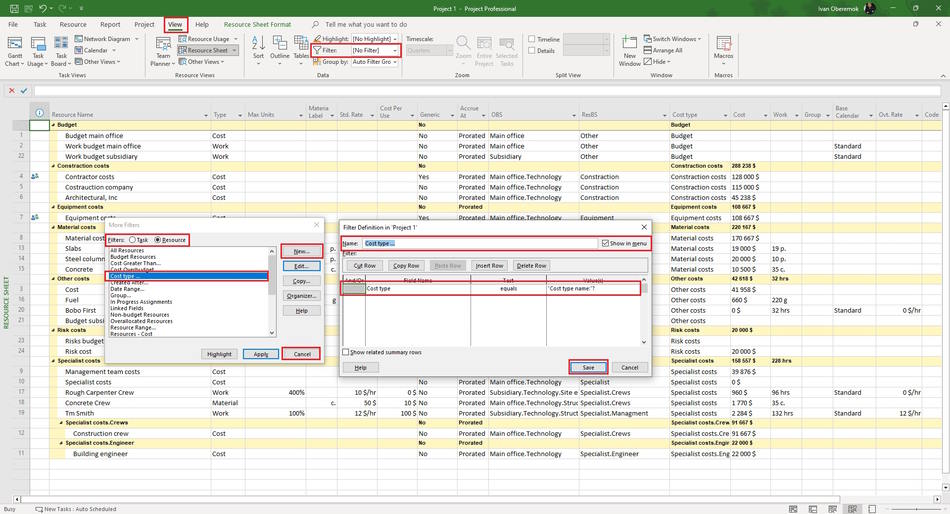Select the Resource filters radio button
This screenshot has width=950, height=514.
click(x=158, y=240)
